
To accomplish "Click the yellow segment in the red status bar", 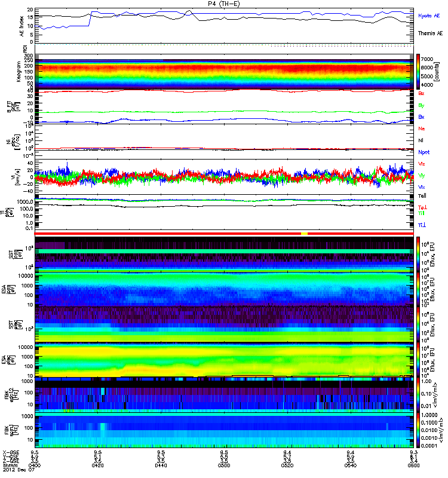I will coord(304,234).
